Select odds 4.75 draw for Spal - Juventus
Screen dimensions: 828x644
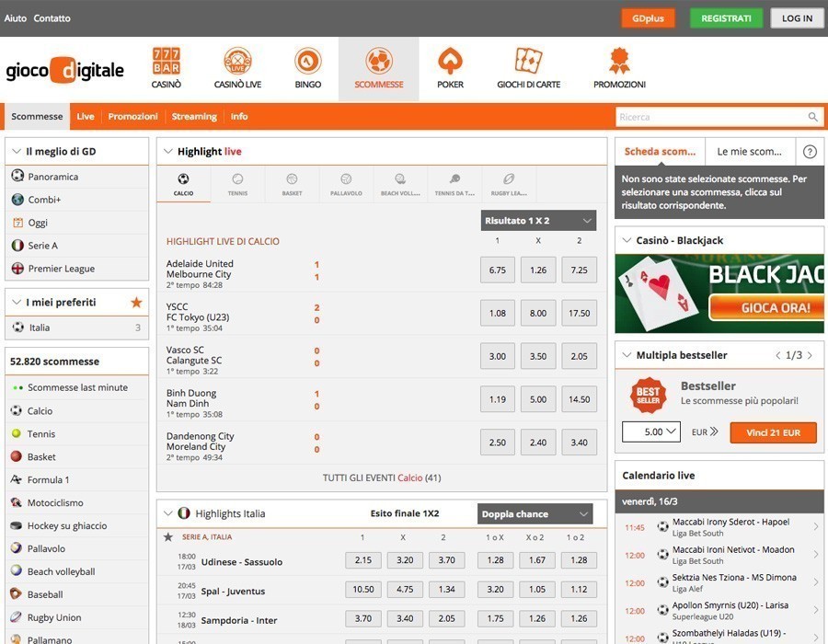click(x=405, y=589)
